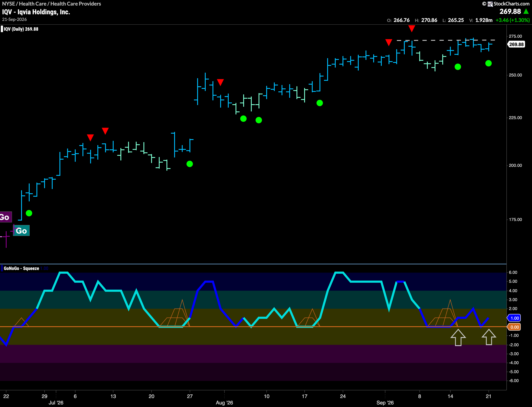Click the StockCharts.com logo icon

point(490,4)
